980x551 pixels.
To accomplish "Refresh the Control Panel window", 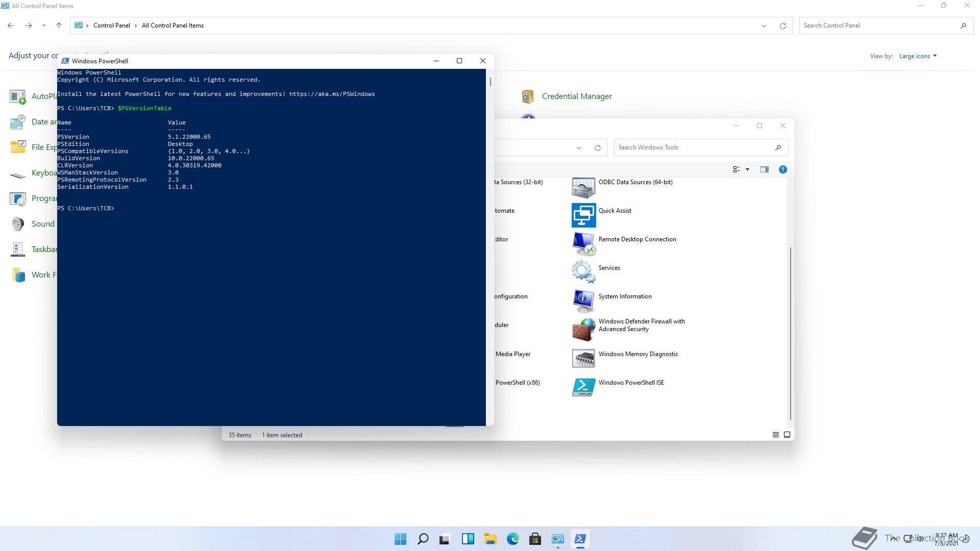I will [x=782, y=26].
